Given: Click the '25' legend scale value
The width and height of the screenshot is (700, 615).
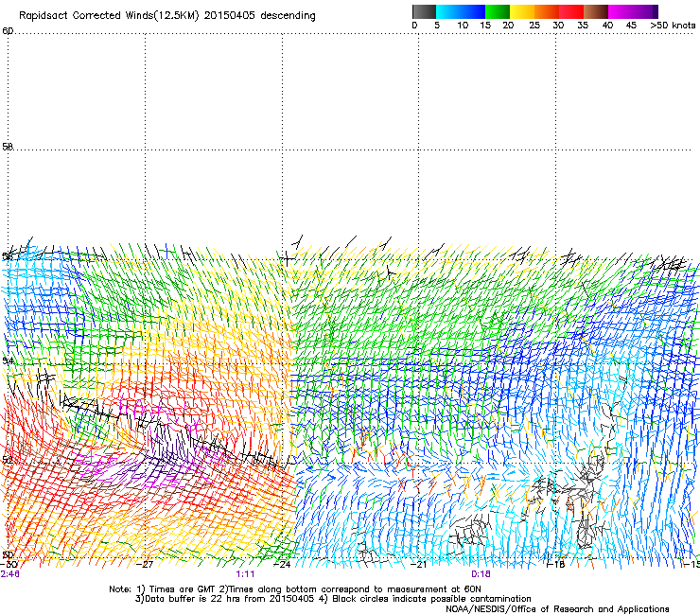Looking at the screenshot, I should pyautogui.click(x=534, y=26).
